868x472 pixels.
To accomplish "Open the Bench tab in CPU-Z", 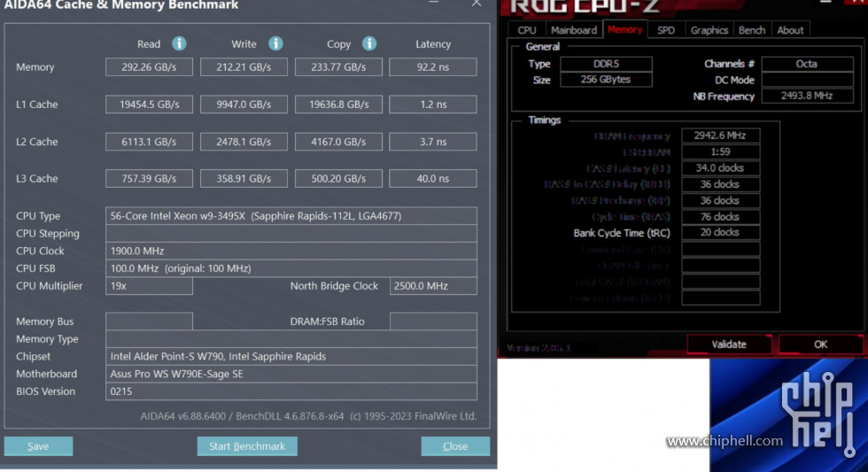I will tap(752, 30).
